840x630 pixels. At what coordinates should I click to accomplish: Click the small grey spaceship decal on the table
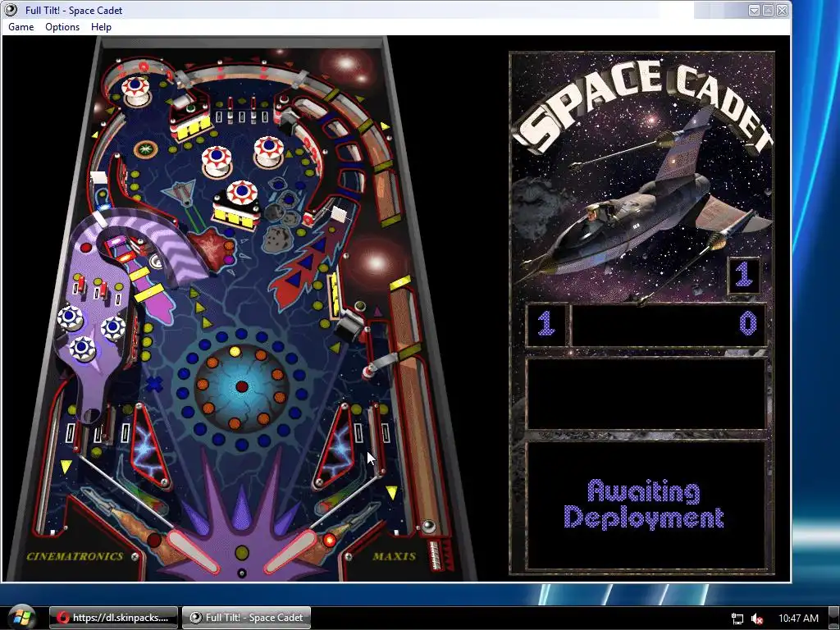tap(180, 194)
